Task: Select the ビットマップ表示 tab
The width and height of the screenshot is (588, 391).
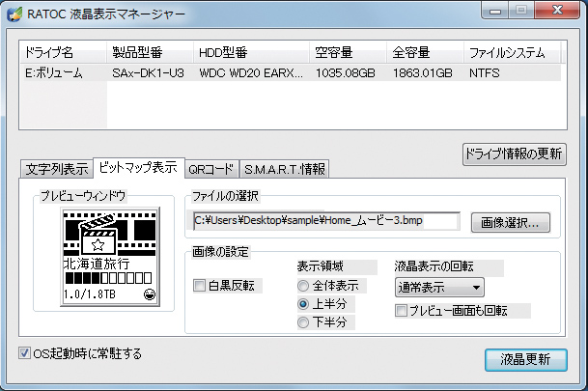Action: pos(138,167)
